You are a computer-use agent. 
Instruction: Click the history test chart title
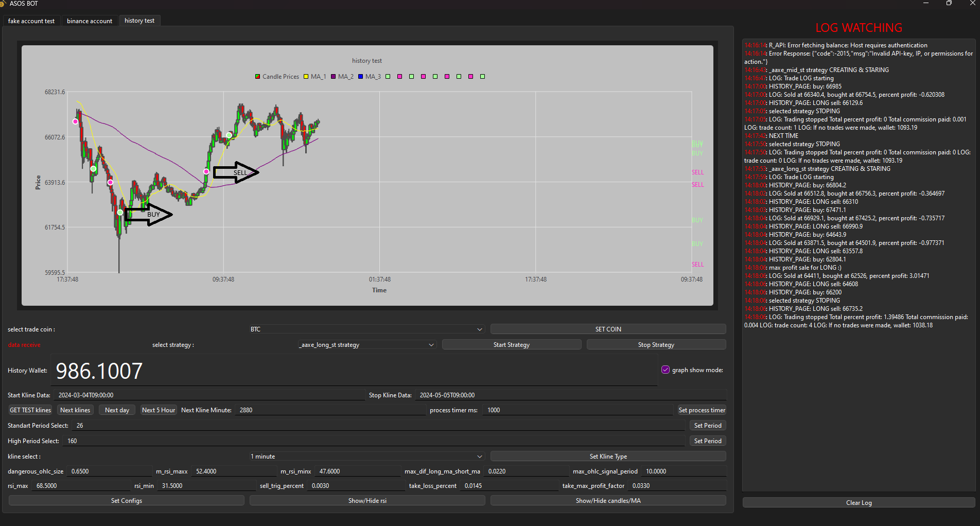tap(367, 61)
